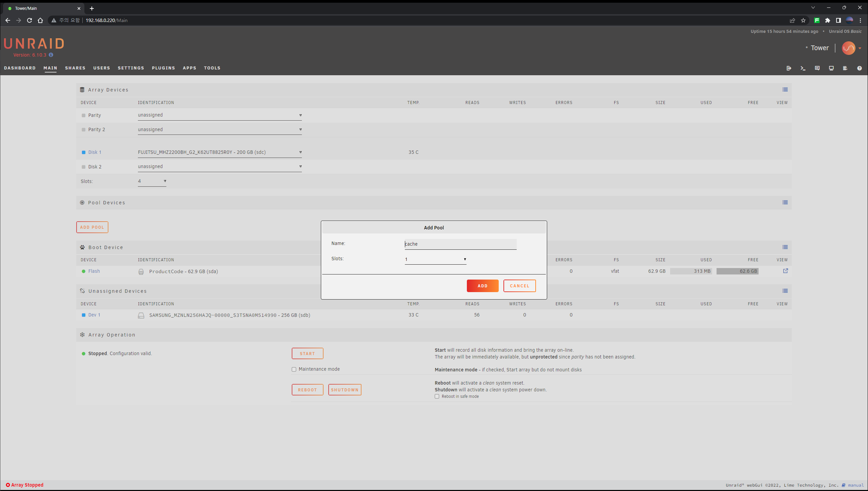Open Parity device assignment dropdown
Viewport: 868px width, 491px height.
(x=220, y=115)
